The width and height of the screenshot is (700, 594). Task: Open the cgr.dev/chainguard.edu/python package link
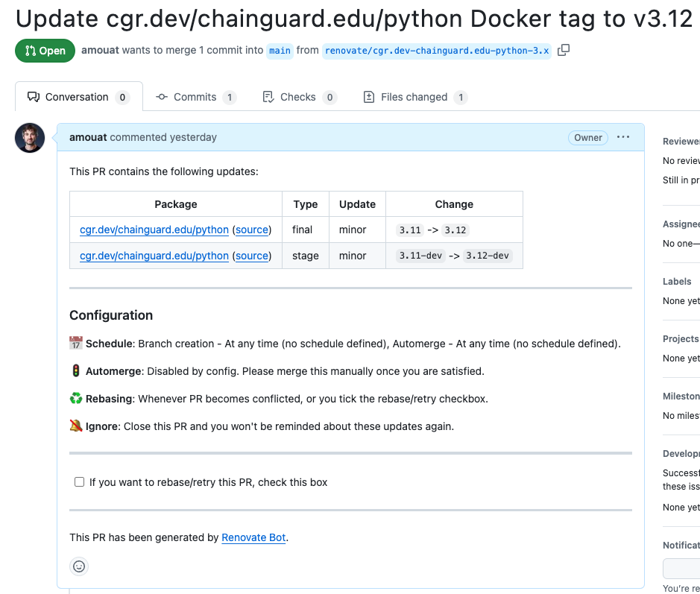[154, 230]
